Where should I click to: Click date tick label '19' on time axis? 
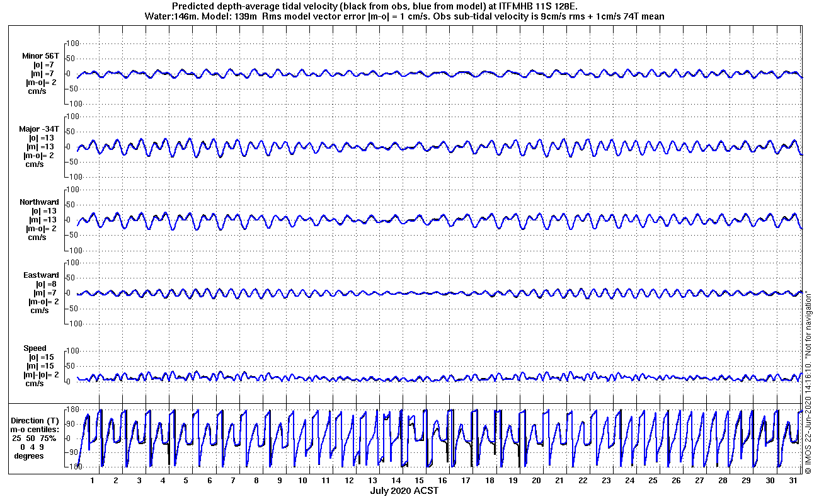[x=512, y=481]
